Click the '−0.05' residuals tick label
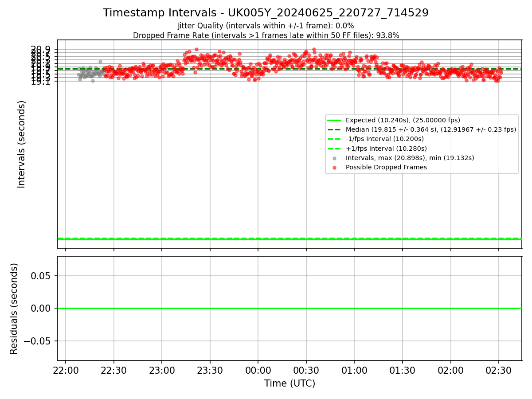The height and width of the screenshot is (399, 532). (x=37, y=341)
